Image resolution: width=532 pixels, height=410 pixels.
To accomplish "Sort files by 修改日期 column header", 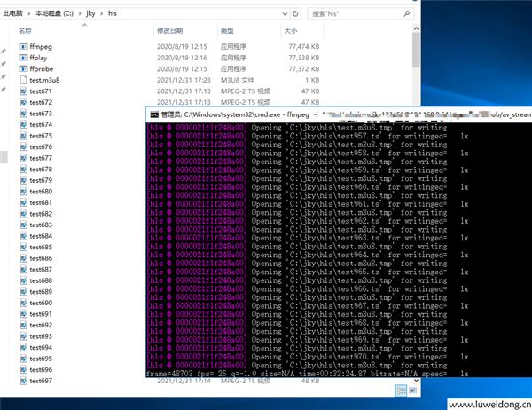I will (x=171, y=30).
